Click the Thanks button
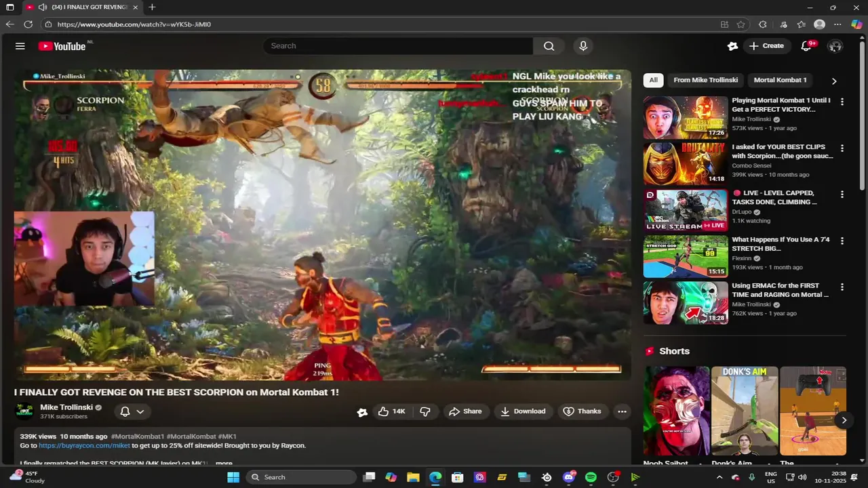The width and height of the screenshot is (868, 488). [583, 411]
